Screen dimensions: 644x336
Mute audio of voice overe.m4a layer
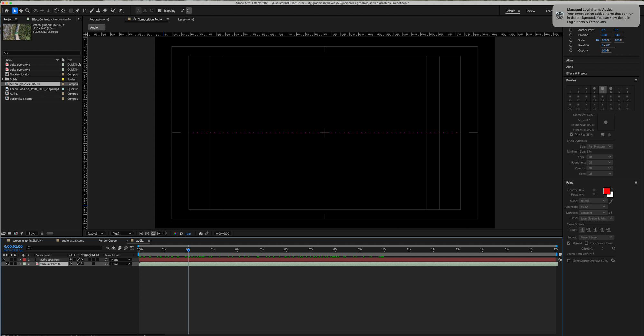pyautogui.click(x=7, y=264)
